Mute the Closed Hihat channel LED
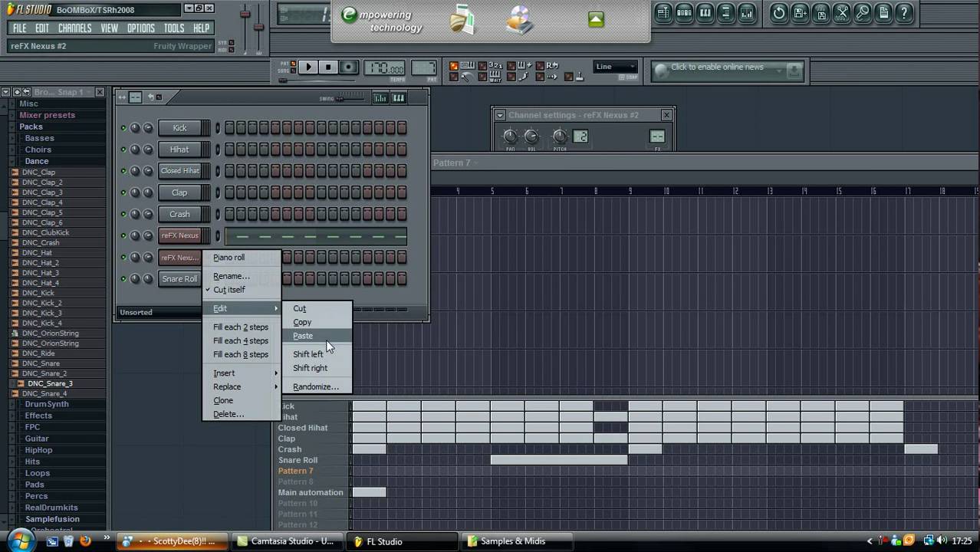Screen dimensions: 980x552 click(x=123, y=171)
